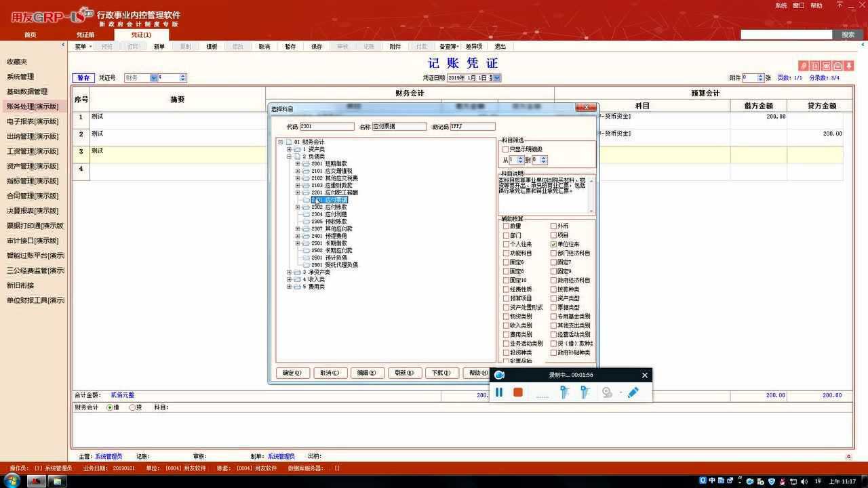Check the 数量 auxiliary checkbox

pos(506,226)
